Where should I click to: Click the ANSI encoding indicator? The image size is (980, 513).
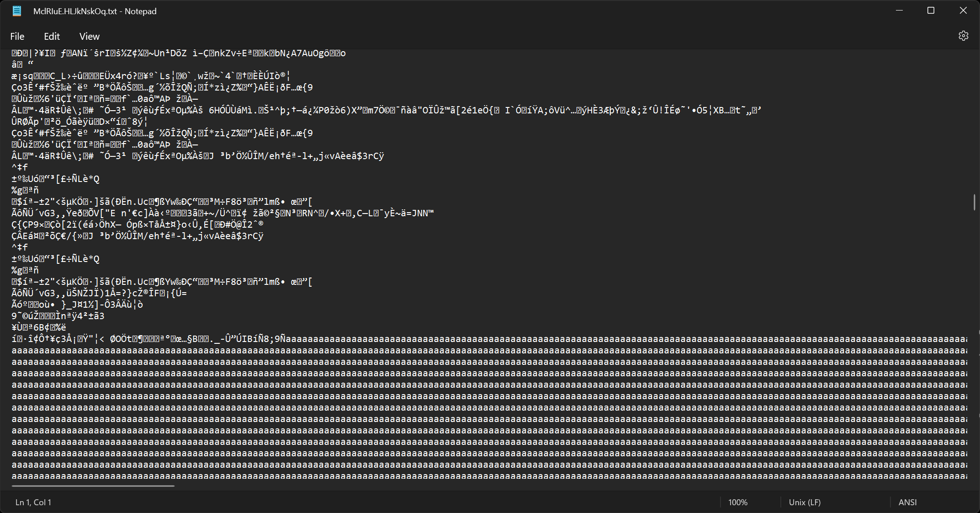pyautogui.click(x=907, y=502)
